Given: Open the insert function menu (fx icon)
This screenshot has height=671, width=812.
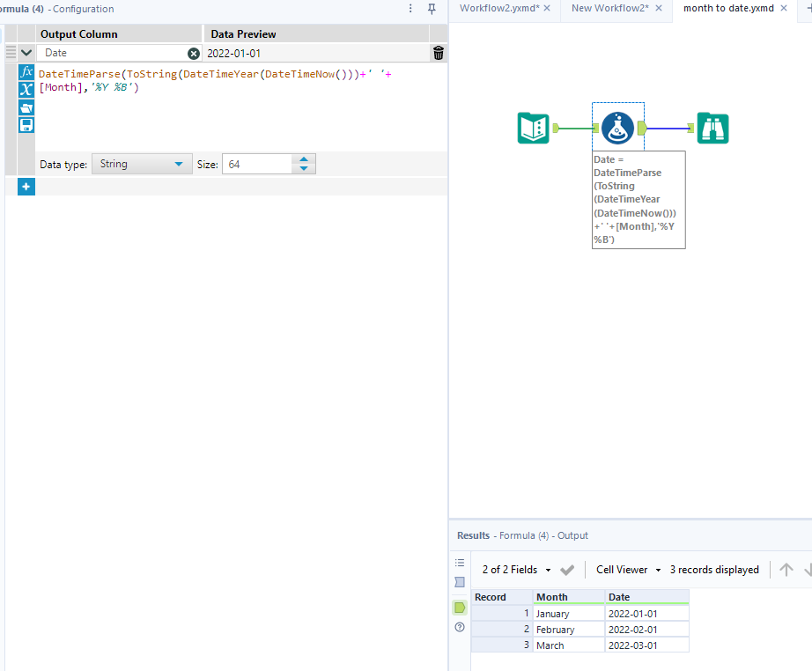Looking at the screenshot, I should click(x=26, y=72).
